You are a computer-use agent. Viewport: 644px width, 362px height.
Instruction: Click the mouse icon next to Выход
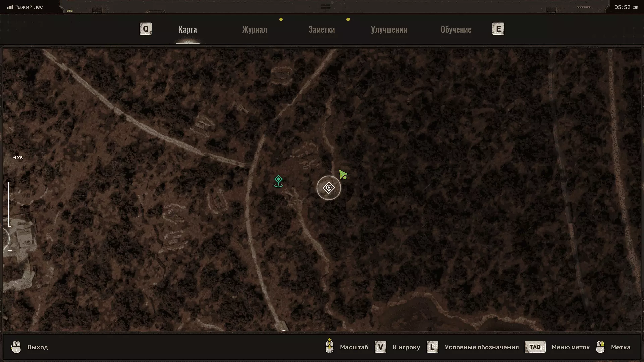pos(16,347)
